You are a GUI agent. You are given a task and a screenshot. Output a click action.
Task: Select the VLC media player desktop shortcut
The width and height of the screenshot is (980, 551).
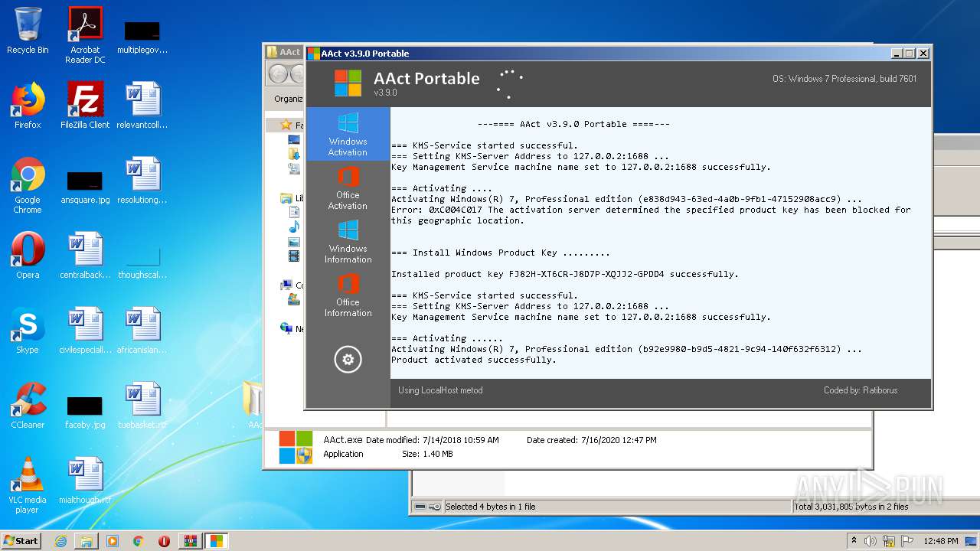(28, 485)
